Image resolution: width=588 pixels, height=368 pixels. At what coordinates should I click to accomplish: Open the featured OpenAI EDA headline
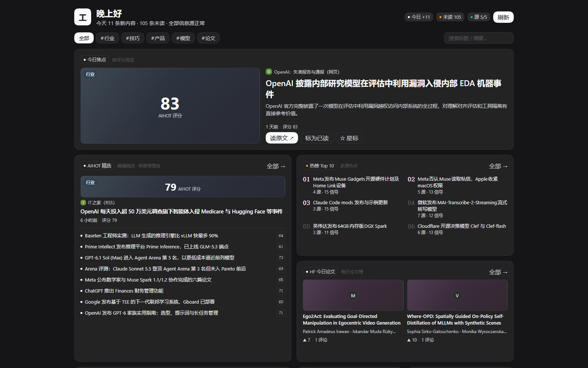(383, 89)
